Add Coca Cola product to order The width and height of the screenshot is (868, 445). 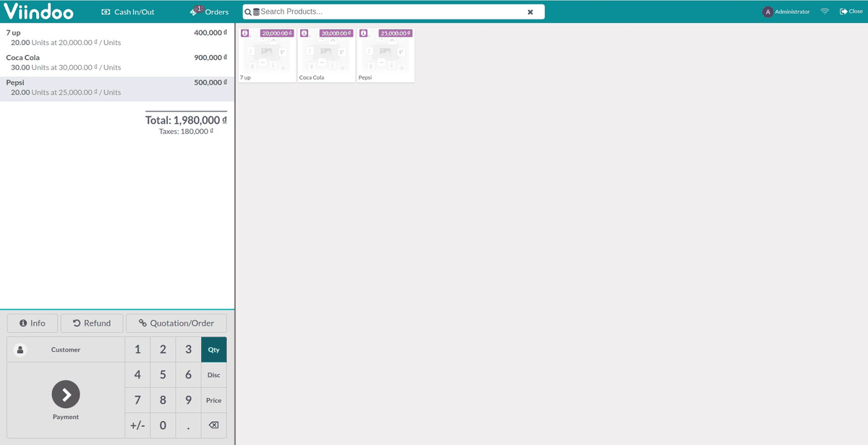tap(326, 55)
